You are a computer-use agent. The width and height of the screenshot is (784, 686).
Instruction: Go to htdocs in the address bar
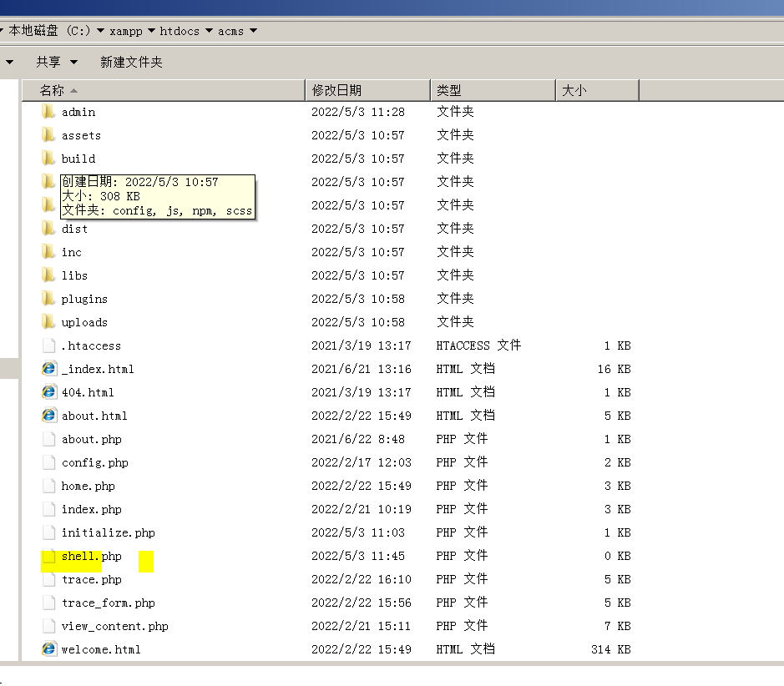180,31
